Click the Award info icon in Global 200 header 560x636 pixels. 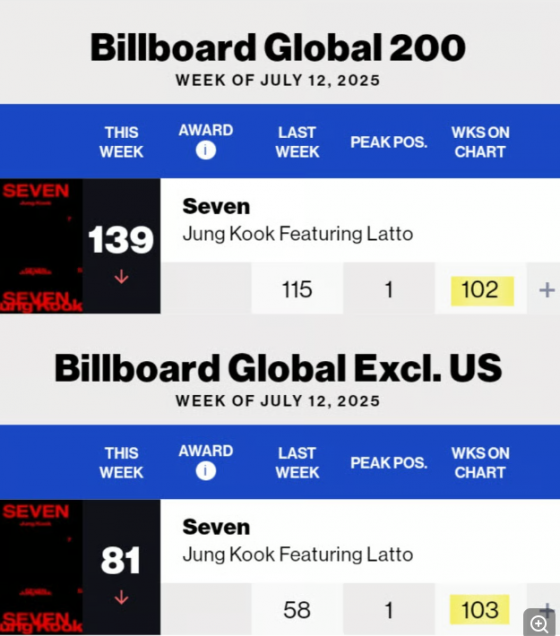[206, 150]
